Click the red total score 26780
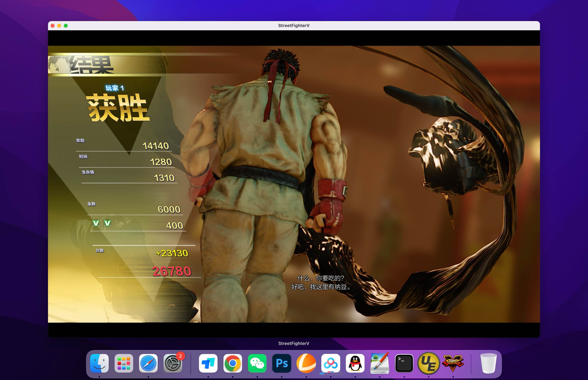Viewport: 588px width, 380px height. (x=172, y=271)
